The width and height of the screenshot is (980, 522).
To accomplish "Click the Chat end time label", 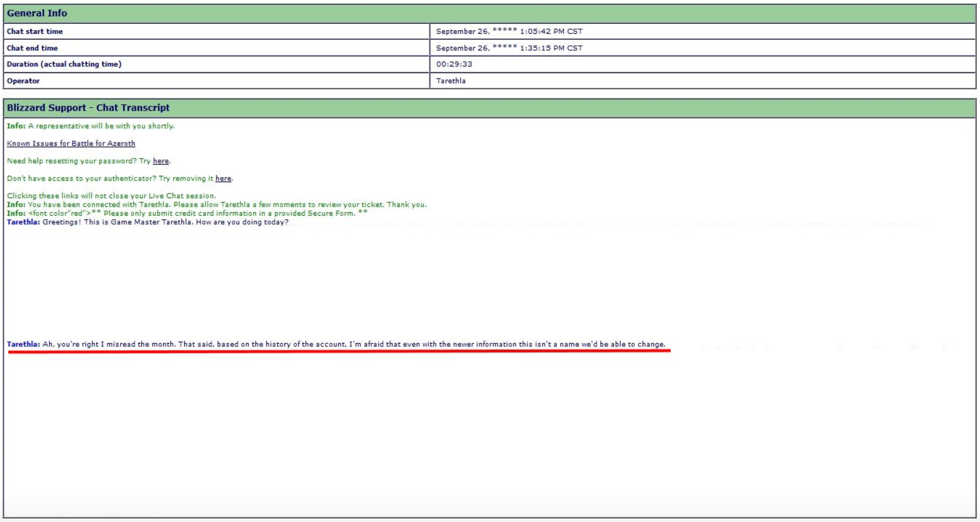I will pos(33,48).
